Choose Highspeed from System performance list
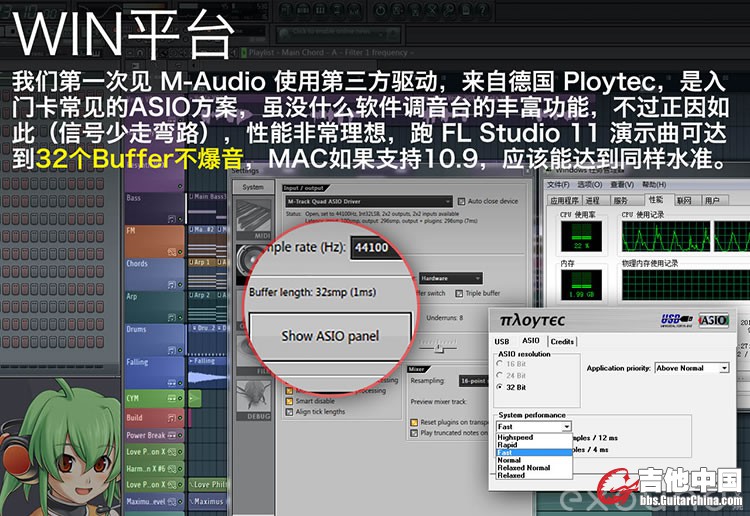The width and height of the screenshot is (750, 516). pos(516,438)
